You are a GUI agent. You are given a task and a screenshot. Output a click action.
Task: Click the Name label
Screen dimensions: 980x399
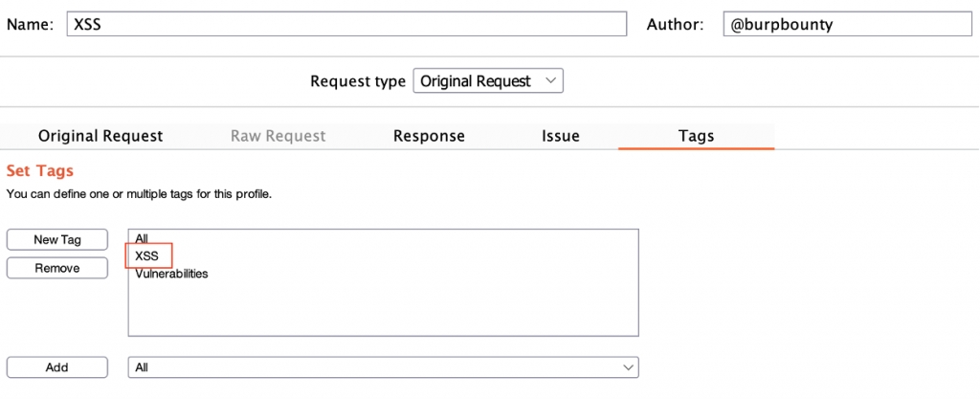pos(30,25)
